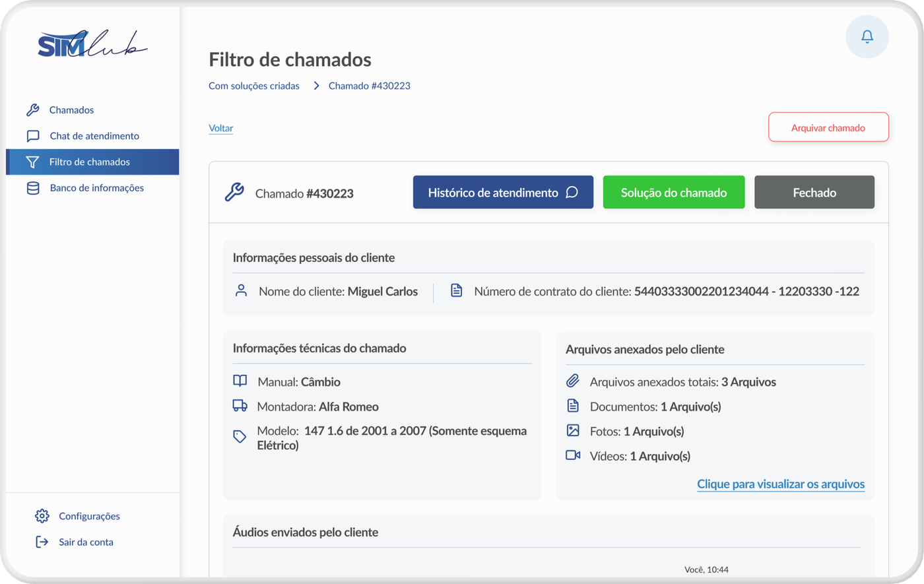Click the Chamado #430223 breadcrumb

click(x=370, y=86)
